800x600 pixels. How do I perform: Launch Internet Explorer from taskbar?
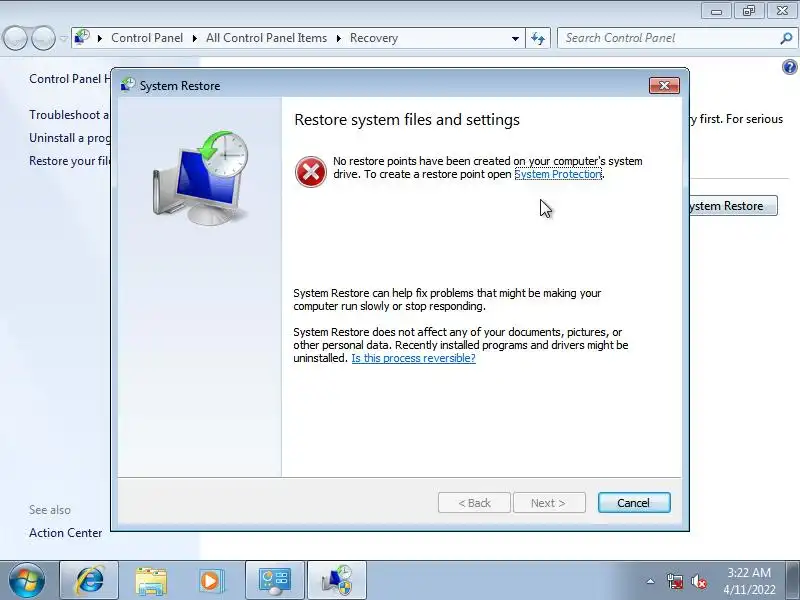[x=89, y=581]
